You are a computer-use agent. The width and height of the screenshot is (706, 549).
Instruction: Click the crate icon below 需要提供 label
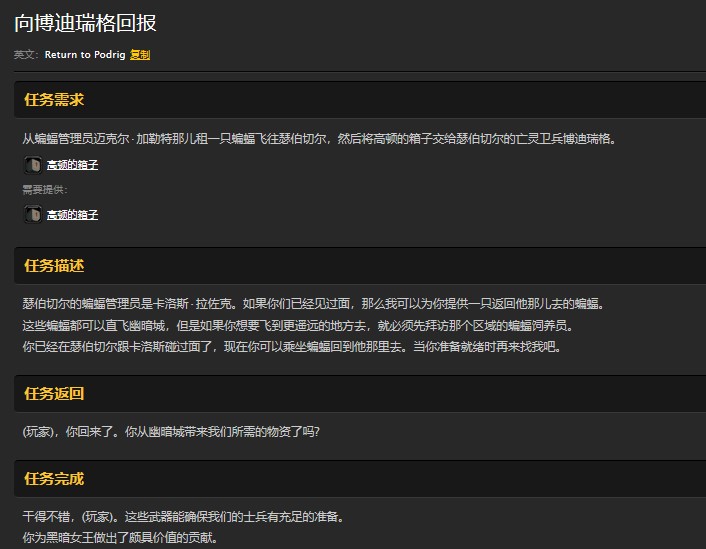32,214
